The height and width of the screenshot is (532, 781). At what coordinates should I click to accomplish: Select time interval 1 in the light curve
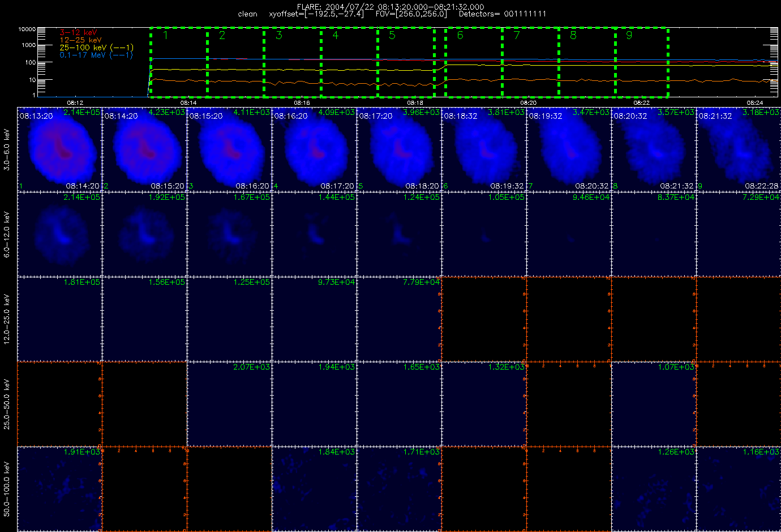(179, 62)
